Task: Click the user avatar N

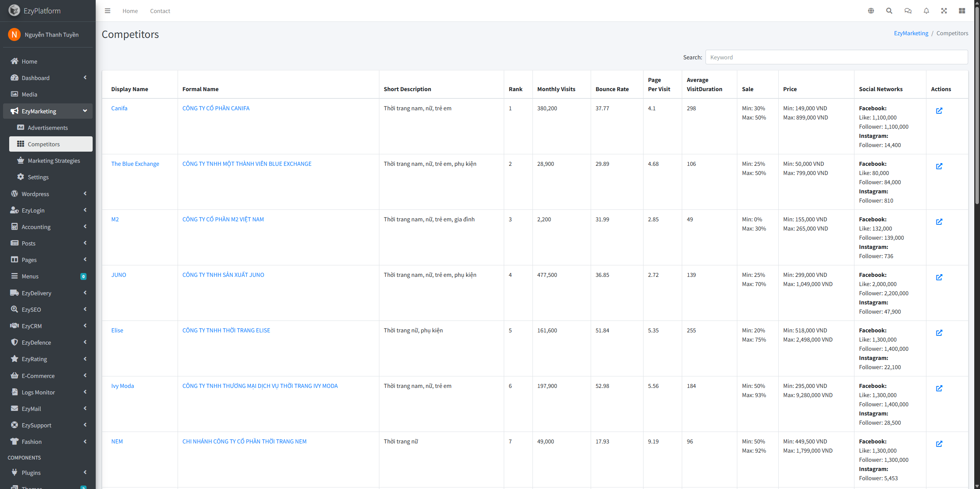Action: [x=14, y=34]
